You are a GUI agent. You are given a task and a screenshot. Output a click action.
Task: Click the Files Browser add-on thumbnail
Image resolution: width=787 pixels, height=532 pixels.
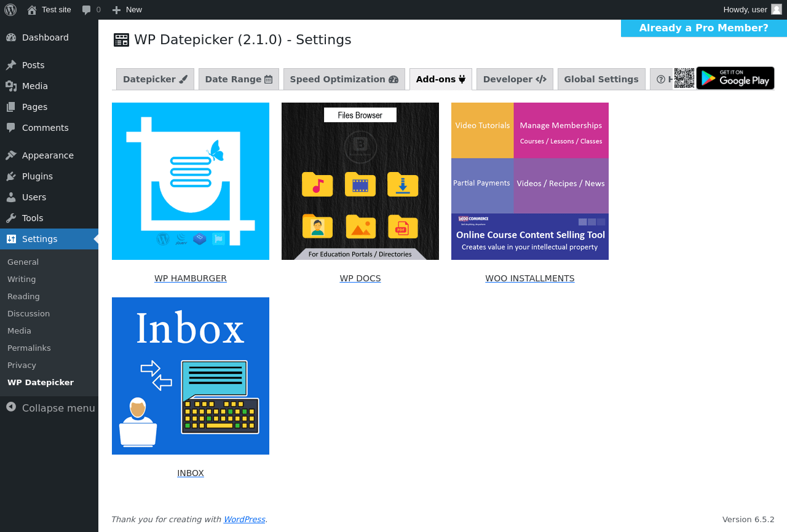tap(360, 181)
